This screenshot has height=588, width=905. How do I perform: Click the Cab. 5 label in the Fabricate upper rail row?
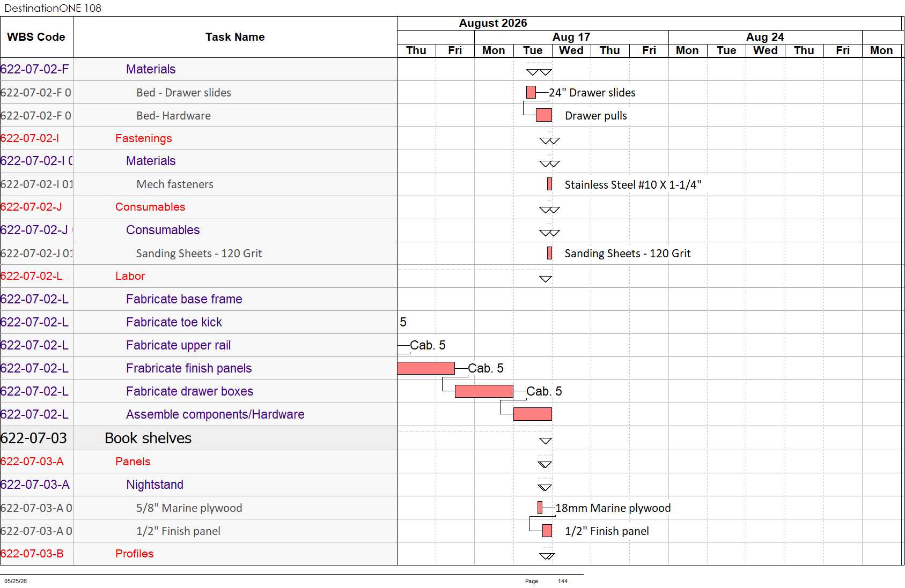428,345
